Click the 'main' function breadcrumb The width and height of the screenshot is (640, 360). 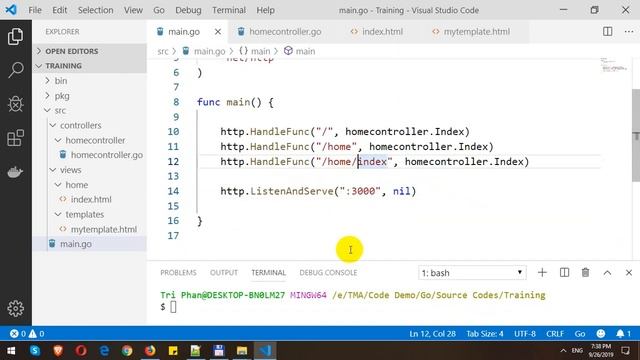pos(300,51)
